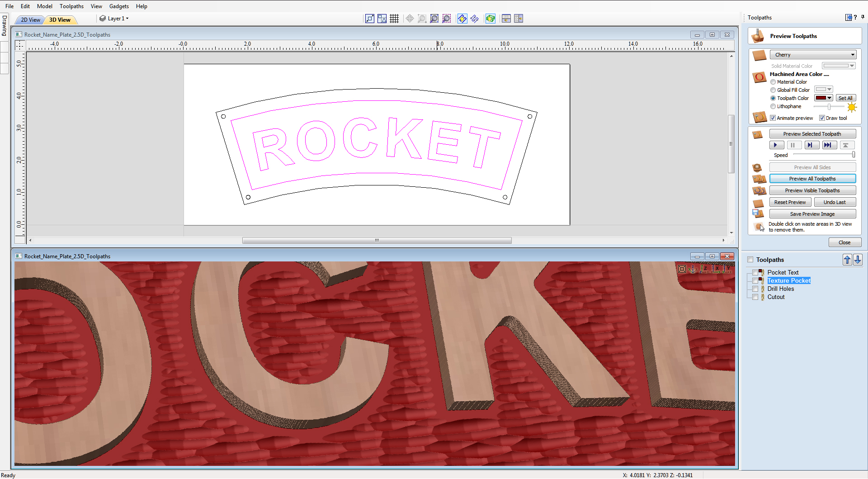Toggle 2D toolpath drawing lightbulb icon
The image size is (868, 479).
pyautogui.click(x=462, y=19)
